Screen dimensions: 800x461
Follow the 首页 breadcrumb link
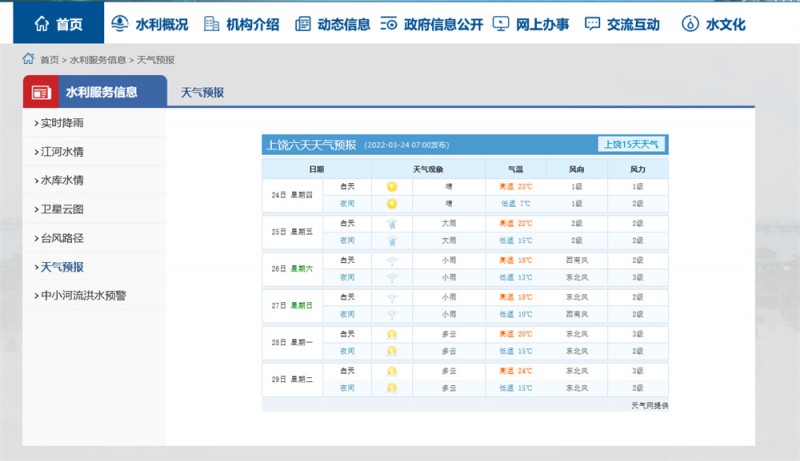click(x=49, y=60)
